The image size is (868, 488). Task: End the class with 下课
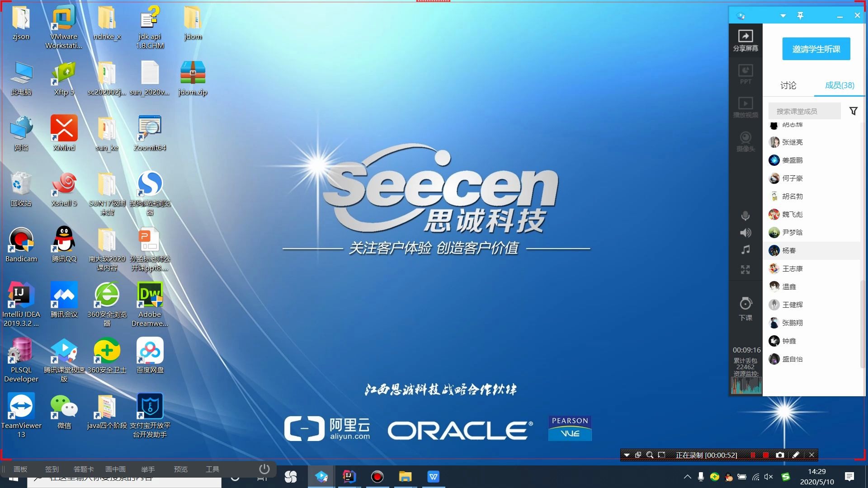(745, 309)
